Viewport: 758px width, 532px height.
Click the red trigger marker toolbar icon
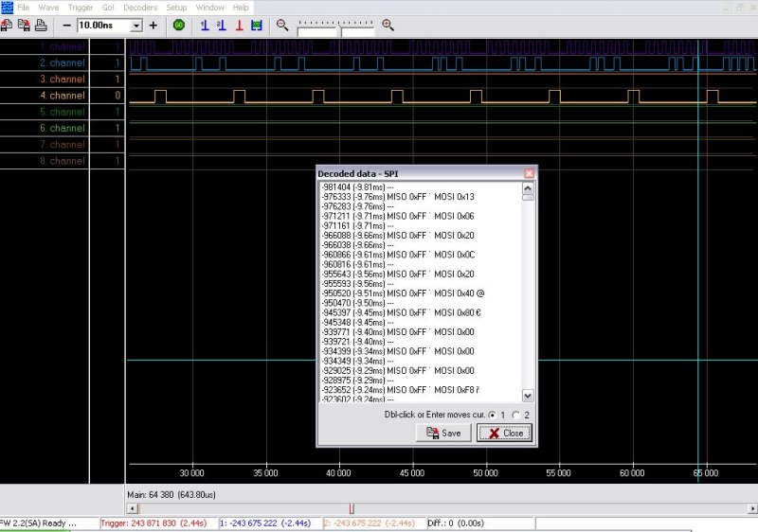tap(239, 25)
